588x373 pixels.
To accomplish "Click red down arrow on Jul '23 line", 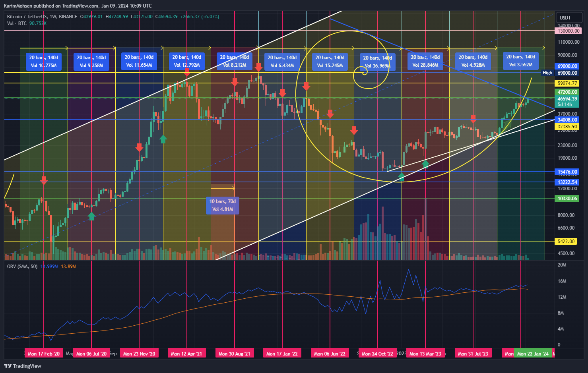I will click(x=473, y=118).
